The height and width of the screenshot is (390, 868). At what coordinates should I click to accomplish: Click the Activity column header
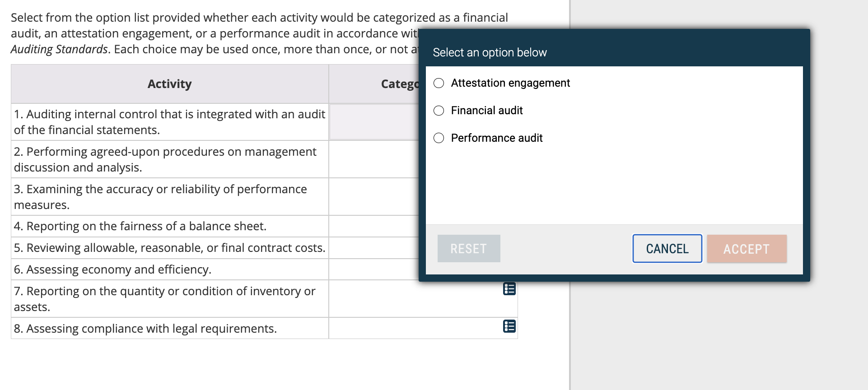[x=170, y=84]
